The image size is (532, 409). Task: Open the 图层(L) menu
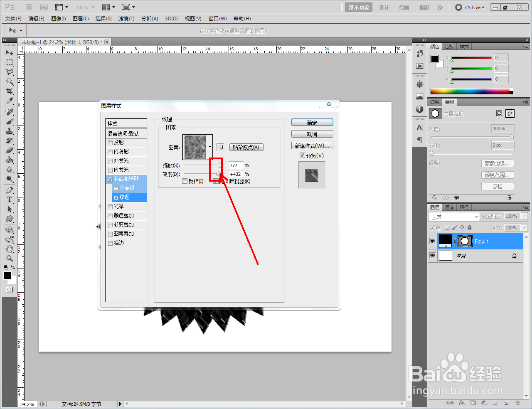(81, 19)
